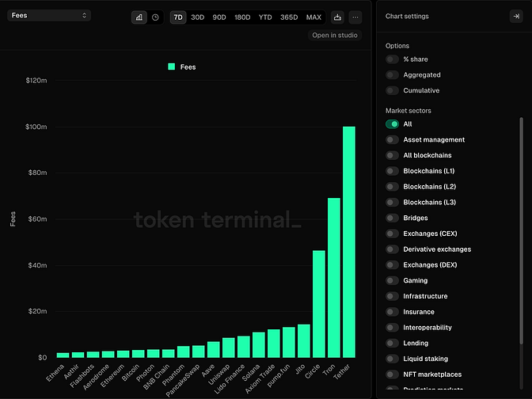The image size is (532, 399).
Task: Click the Tether bar in the chart
Action: click(x=349, y=242)
